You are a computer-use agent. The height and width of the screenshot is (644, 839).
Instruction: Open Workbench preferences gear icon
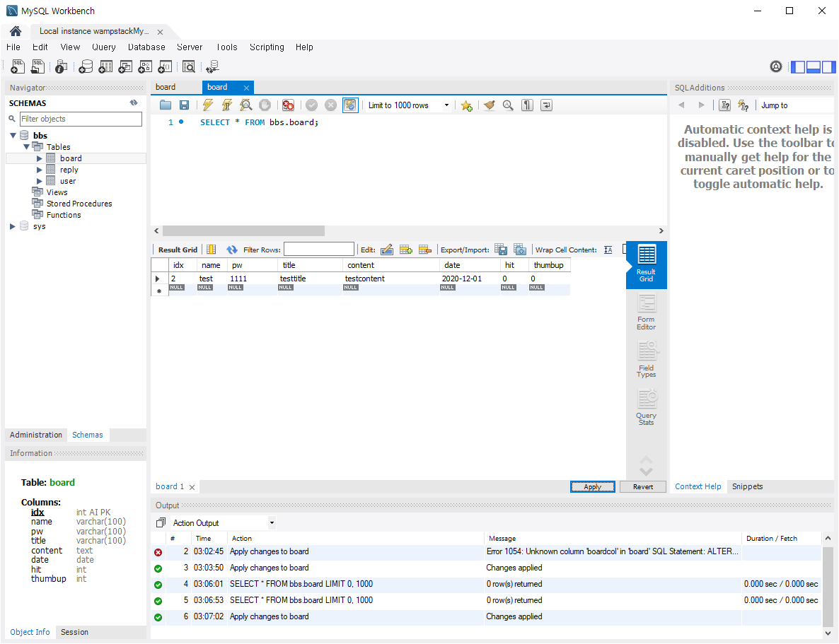[776, 66]
